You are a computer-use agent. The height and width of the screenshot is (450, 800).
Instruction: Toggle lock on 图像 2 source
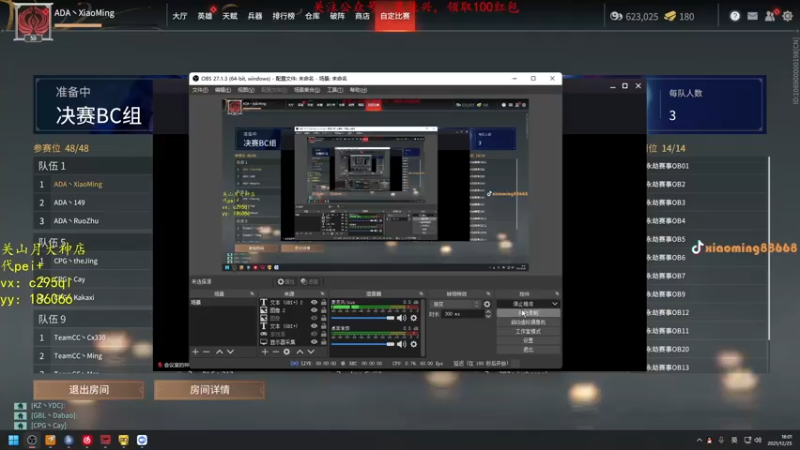(323, 310)
